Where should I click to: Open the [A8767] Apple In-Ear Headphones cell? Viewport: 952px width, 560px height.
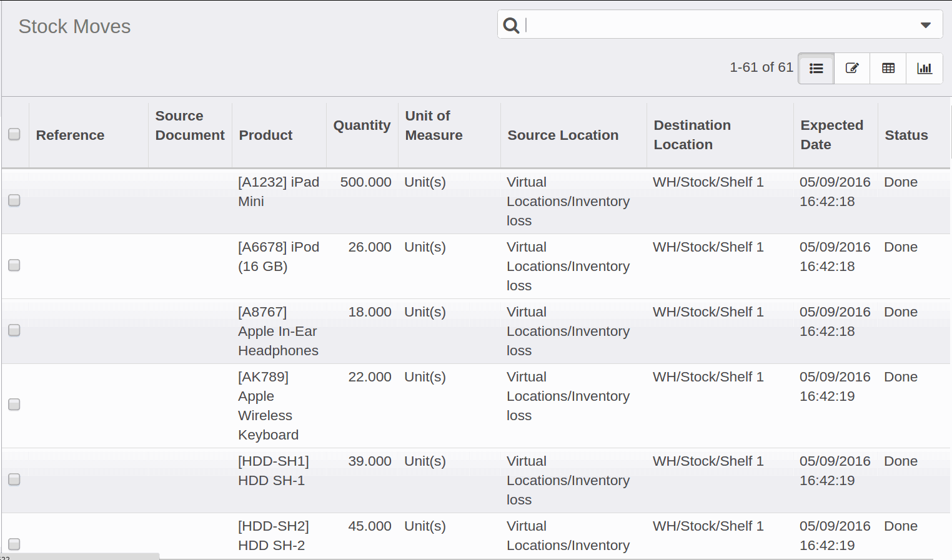[x=278, y=332]
